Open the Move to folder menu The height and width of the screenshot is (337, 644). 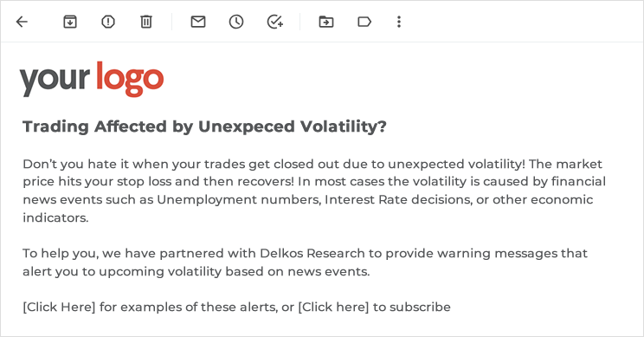click(326, 22)
